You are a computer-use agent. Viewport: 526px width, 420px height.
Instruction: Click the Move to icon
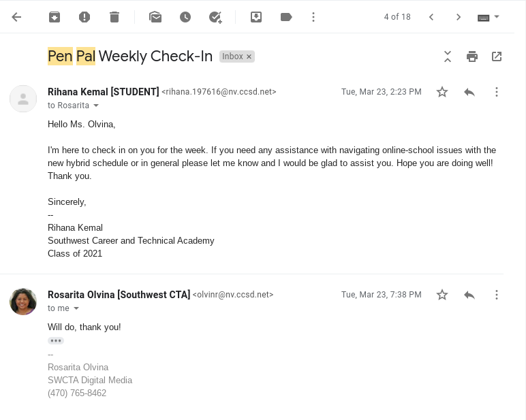tap(256, 17)
